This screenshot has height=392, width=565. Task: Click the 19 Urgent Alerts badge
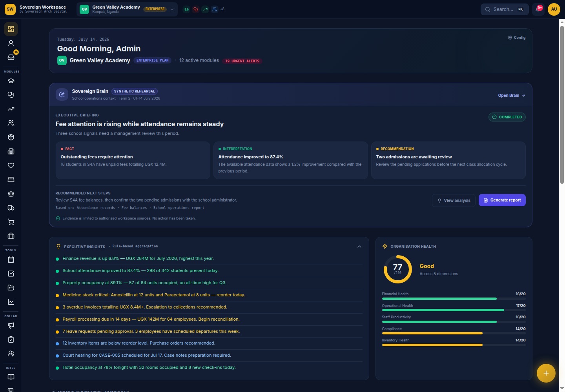click(x=242, y=61)
